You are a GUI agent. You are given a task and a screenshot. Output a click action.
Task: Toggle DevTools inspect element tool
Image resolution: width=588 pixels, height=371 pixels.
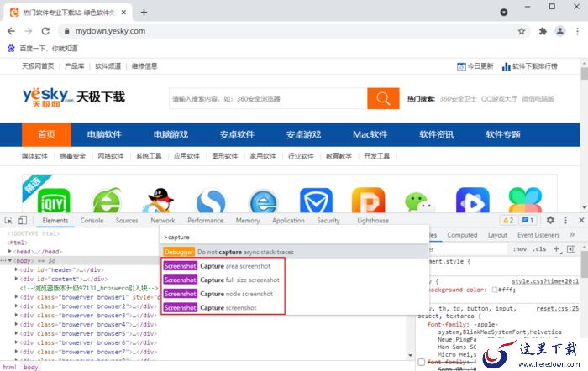click(x=8, y=221)
